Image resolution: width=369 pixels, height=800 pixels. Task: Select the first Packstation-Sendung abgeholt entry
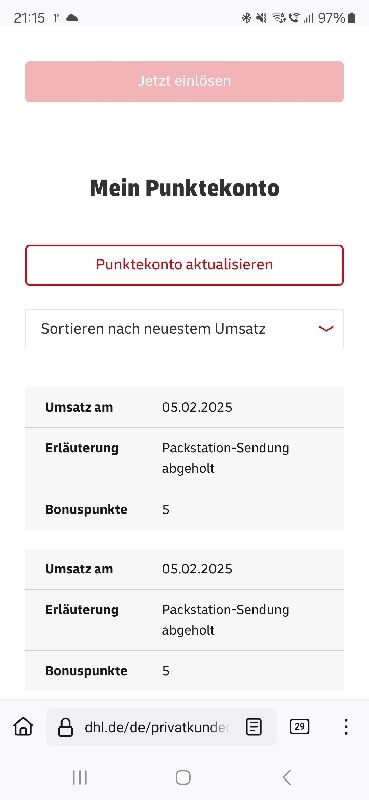[226, 458]
